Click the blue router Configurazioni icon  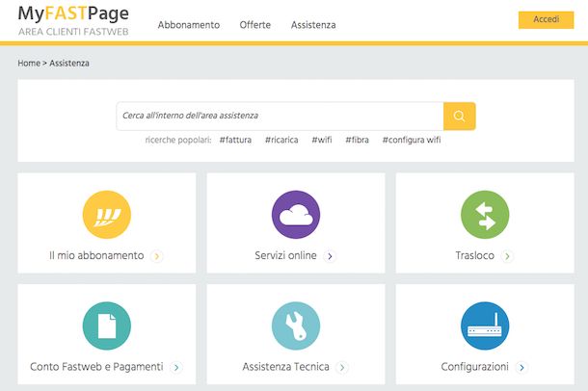click(485, 326)
